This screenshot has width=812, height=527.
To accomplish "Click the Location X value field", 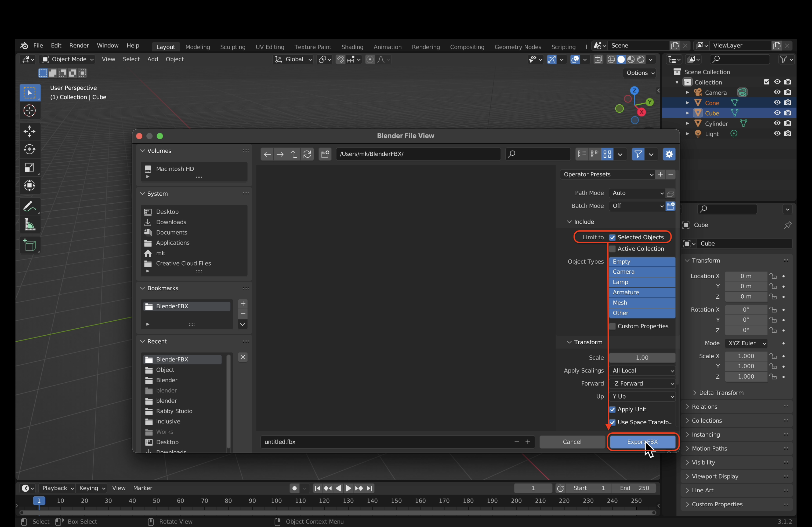I will (x=746, y=276).
